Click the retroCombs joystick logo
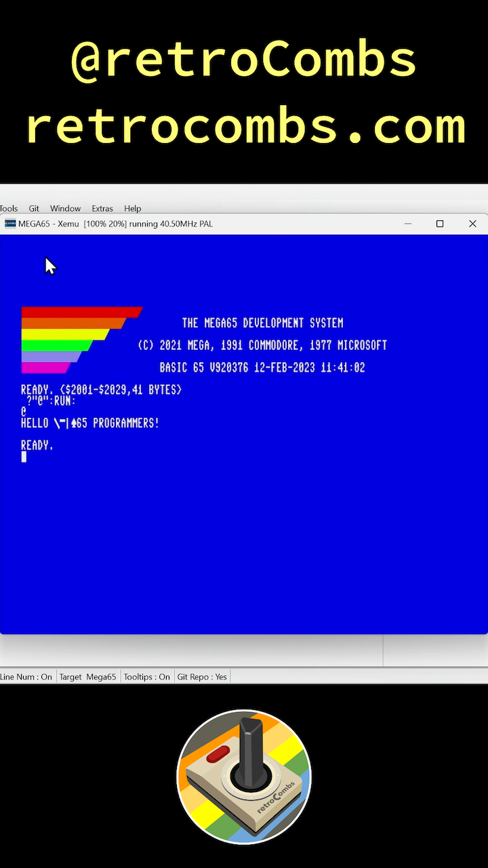This screenshot has height=868, width=488. click(x=244, y=777)
